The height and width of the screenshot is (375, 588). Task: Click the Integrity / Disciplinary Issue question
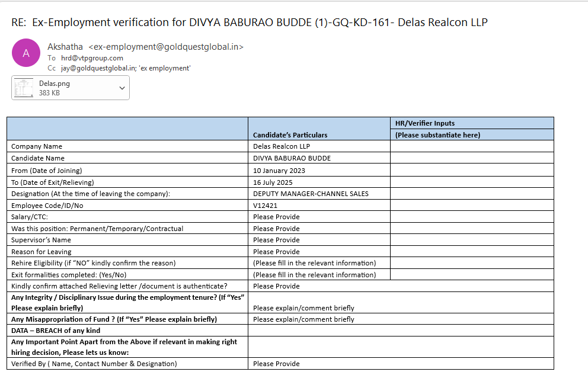[x=127, y=303]
